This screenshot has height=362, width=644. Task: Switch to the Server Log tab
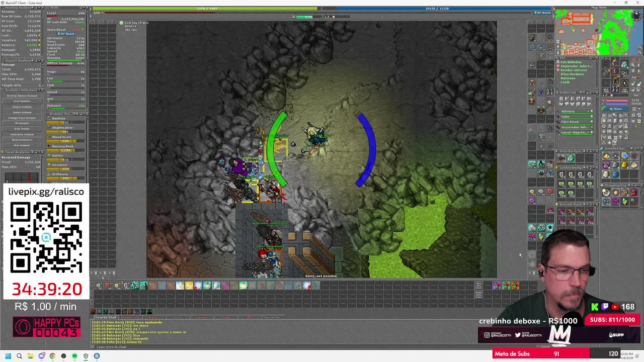[130, 317]
